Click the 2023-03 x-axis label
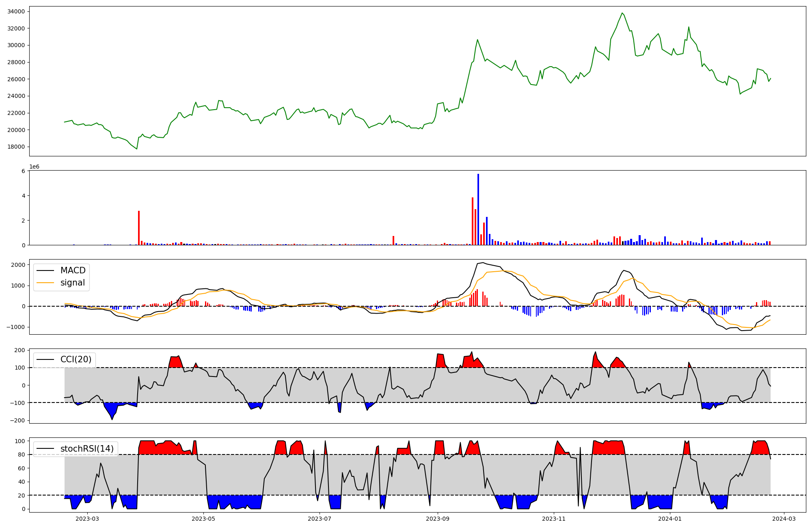The width and height of the screenshot is (812, 528). (87, 519)
